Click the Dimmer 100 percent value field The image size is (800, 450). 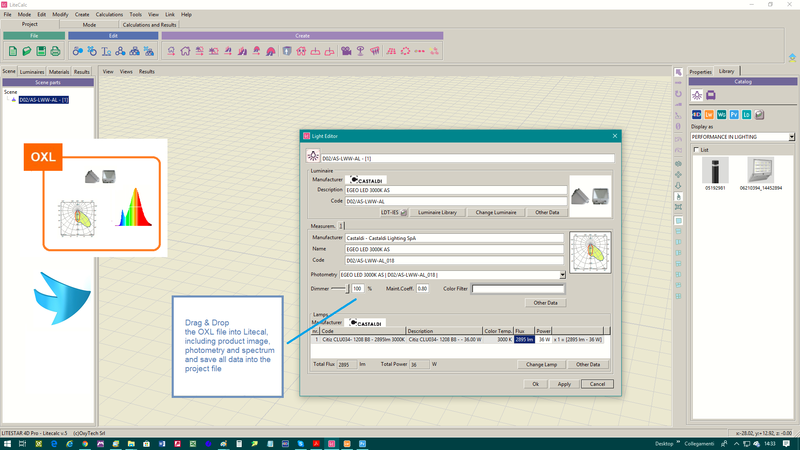(358, 289)
